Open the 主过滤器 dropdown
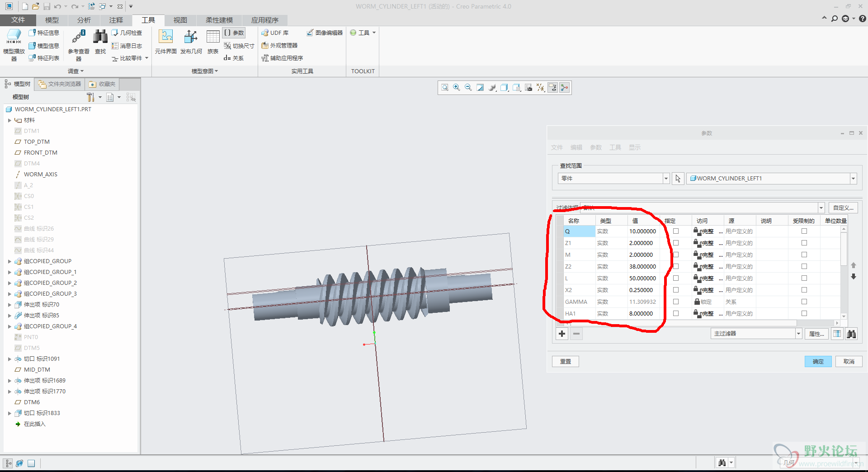 click(798, 334)
